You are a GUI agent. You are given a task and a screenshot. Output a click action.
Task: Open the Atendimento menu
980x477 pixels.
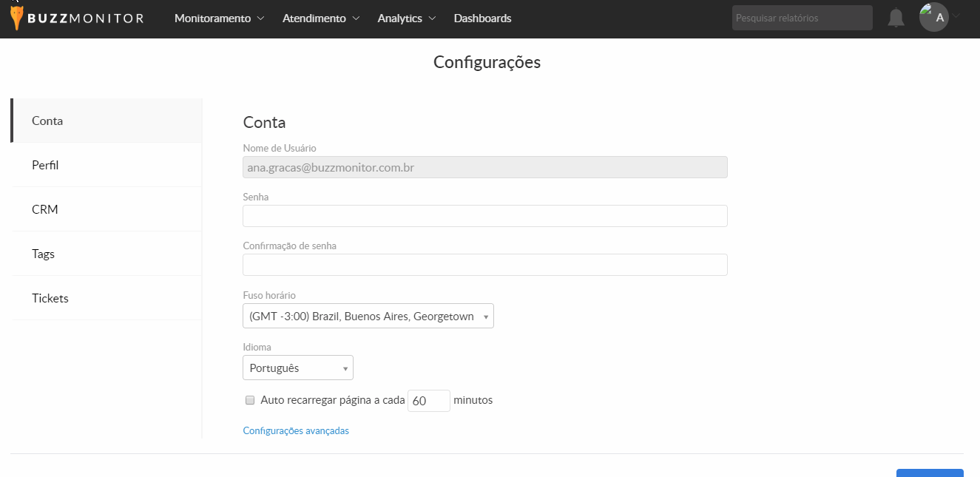(320, 18)
